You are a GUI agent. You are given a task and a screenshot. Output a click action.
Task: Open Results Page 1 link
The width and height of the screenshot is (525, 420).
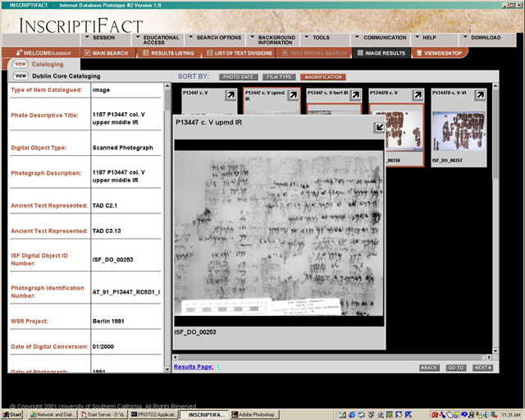pos(218,367)
